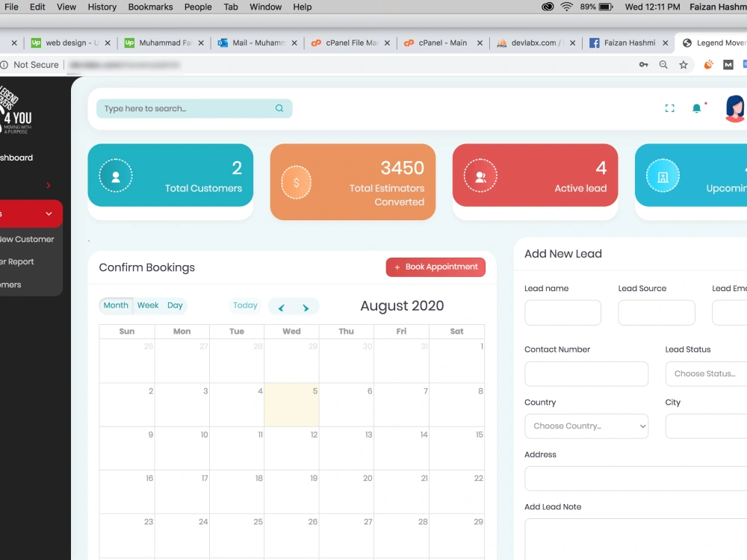This screenshot has height=560, width=747.
Task: Switch calendar to Week view
Action: 148,305
